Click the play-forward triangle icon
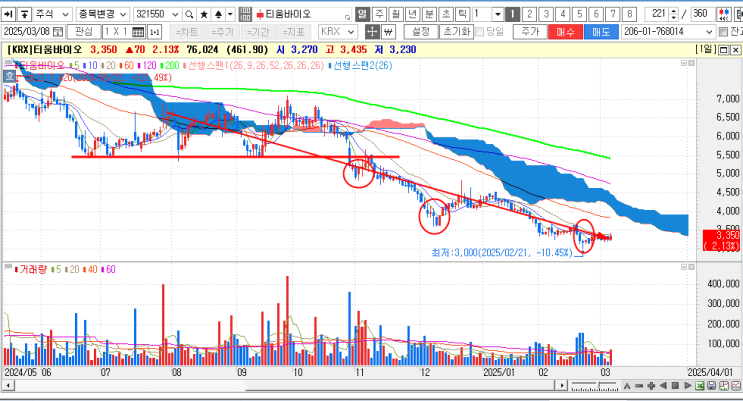Viewport: 743px width, 401px height. click(x=688, y=386)
